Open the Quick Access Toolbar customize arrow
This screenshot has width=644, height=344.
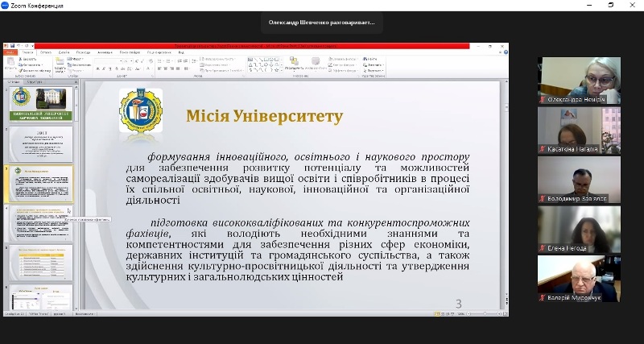pyautogui.click(x=32, y=46)
